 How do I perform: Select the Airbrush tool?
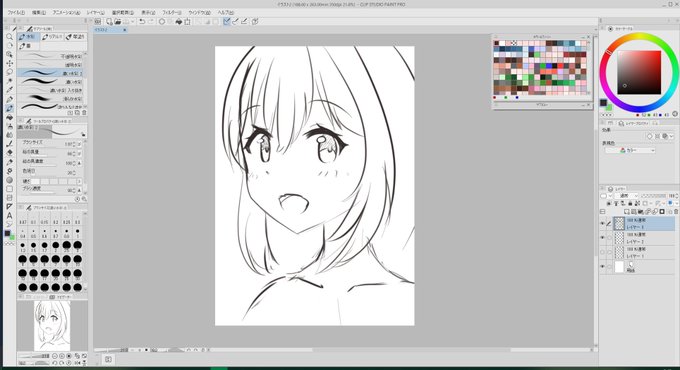(x=9, y=126)
